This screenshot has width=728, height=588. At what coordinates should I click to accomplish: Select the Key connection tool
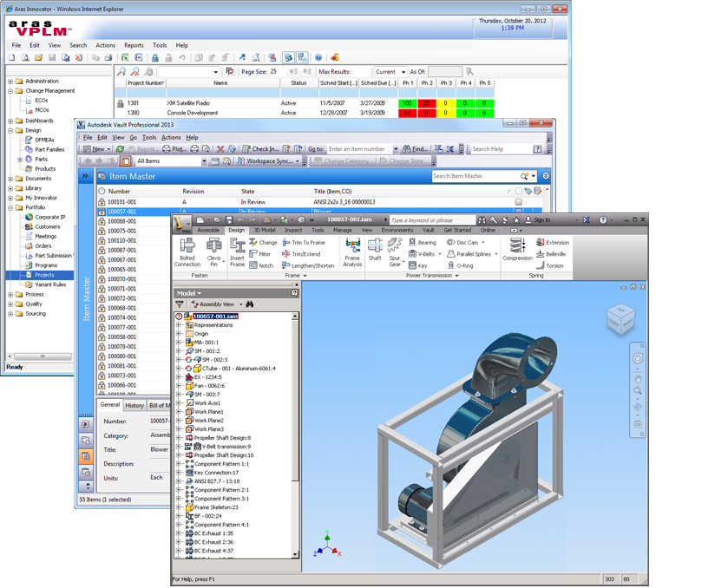point(418,265)
